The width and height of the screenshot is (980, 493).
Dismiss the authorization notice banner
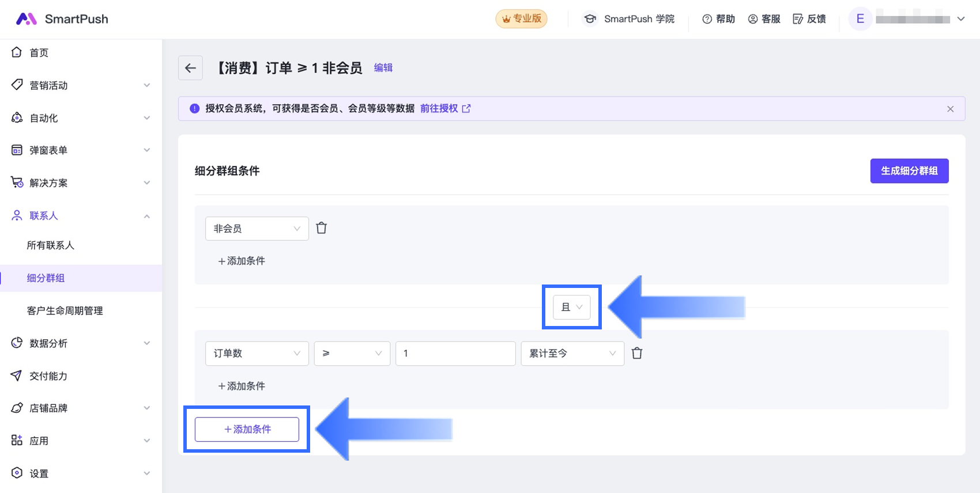950,109
